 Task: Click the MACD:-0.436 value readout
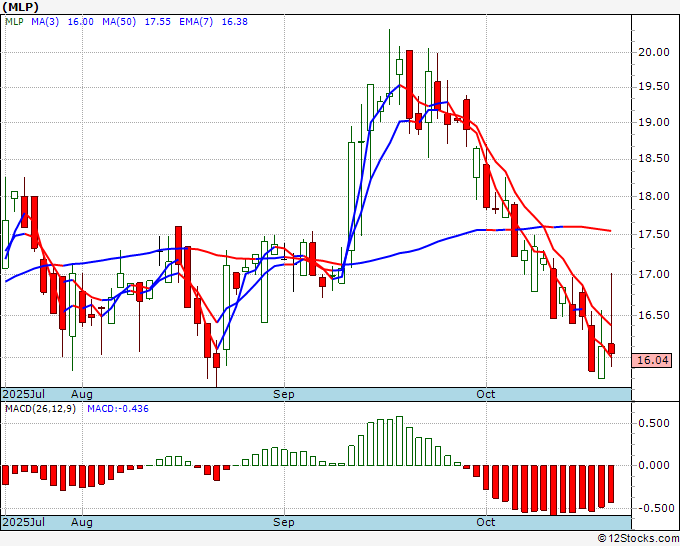(118, 409)
